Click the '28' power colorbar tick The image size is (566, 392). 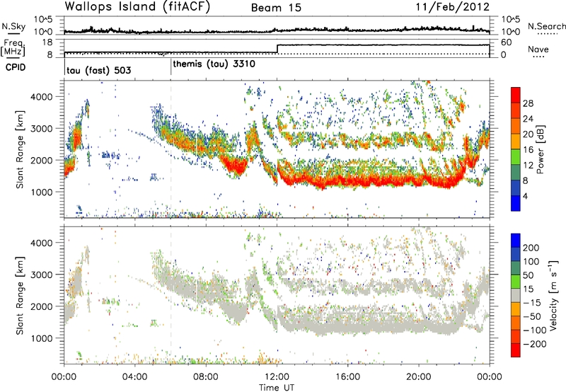pyautogui.click(x=528, y=103)
